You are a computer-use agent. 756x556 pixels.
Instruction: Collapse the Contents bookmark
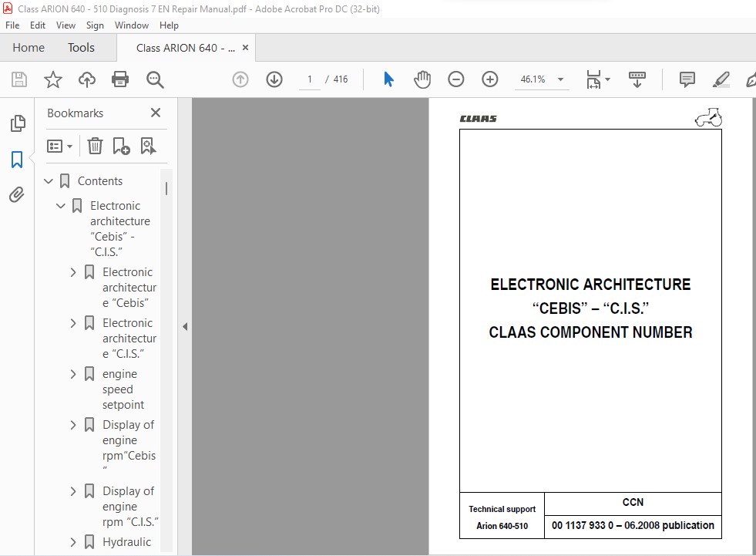point(49,181)
